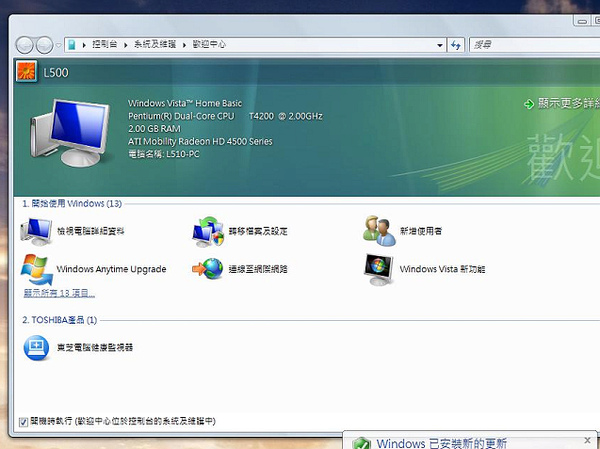Click the 東芝電腦健康監視器 label
600x449 pixels.
click(x=95, y=348)
